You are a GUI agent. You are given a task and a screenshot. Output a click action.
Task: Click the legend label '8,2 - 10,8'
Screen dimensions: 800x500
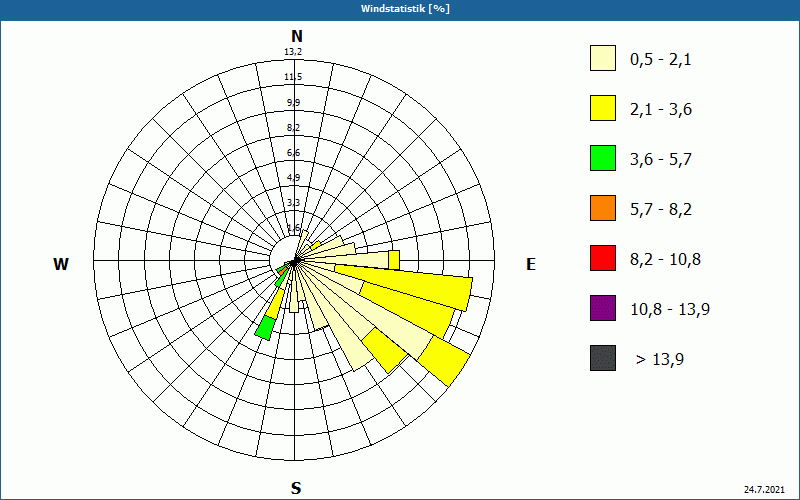665,260
